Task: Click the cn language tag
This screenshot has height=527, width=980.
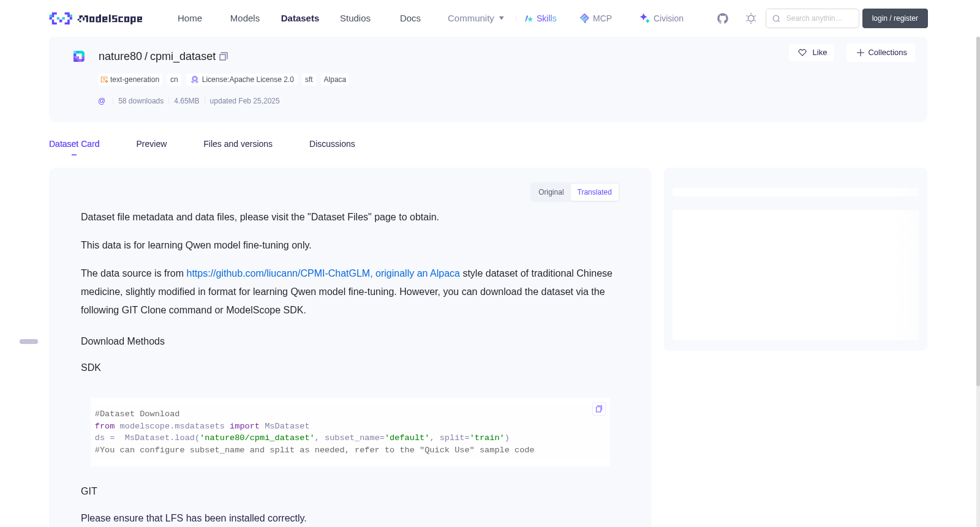Action: click(x=174, y=80)
